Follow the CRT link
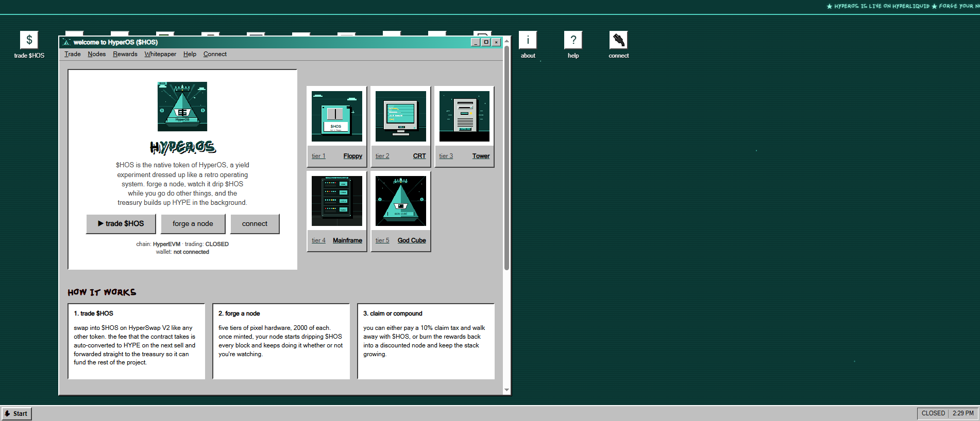 click(x=419, y=156)
